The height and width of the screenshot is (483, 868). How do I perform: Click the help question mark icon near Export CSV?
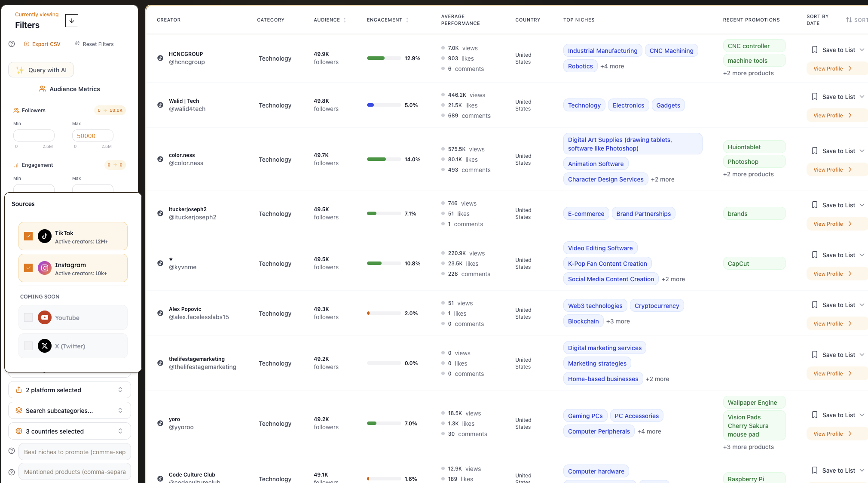pyautogui.click(x=12, y=44)
